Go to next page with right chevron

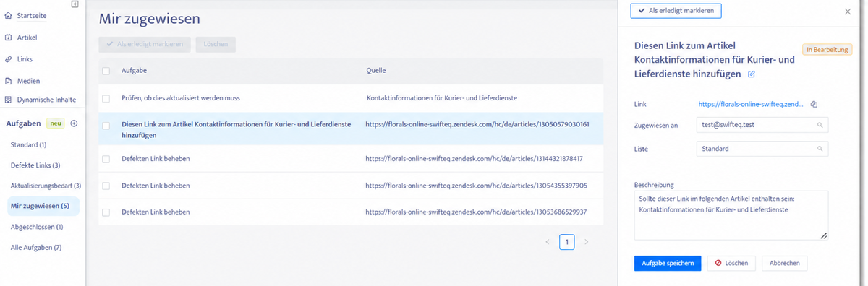click(587, 242)
